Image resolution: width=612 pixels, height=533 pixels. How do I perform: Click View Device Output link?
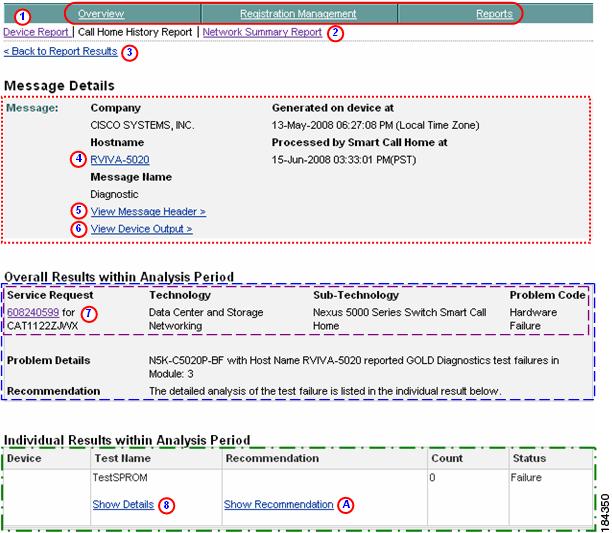click(x=141, y=229)
